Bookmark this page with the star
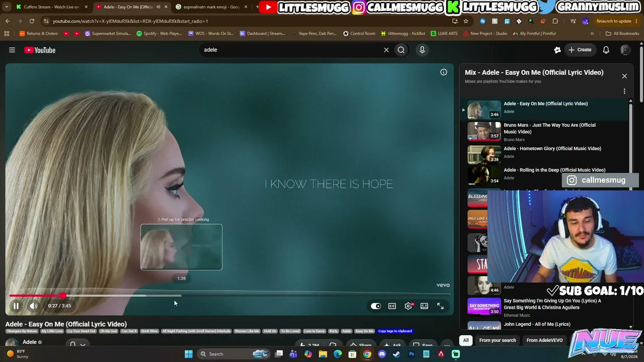 click(466, 21)
